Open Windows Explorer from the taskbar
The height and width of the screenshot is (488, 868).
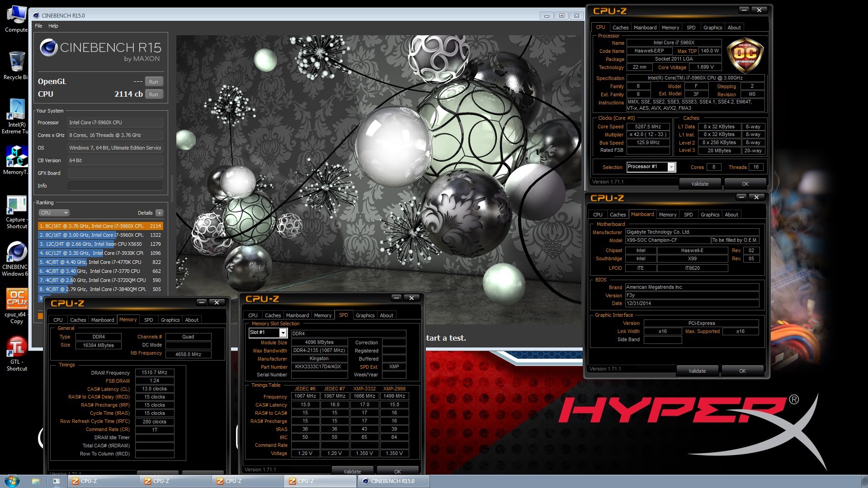coord(35,481)
